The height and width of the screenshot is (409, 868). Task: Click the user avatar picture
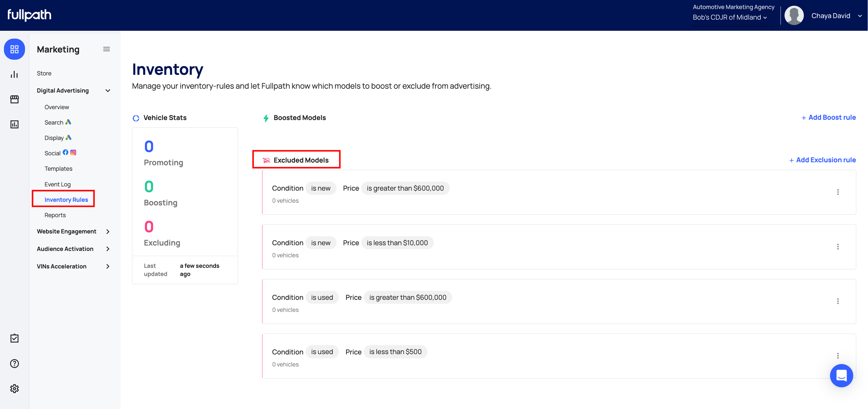tap(794, 15)
